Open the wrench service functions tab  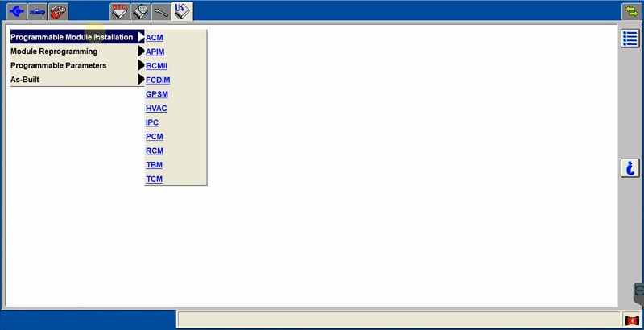[x=162, y=11]
